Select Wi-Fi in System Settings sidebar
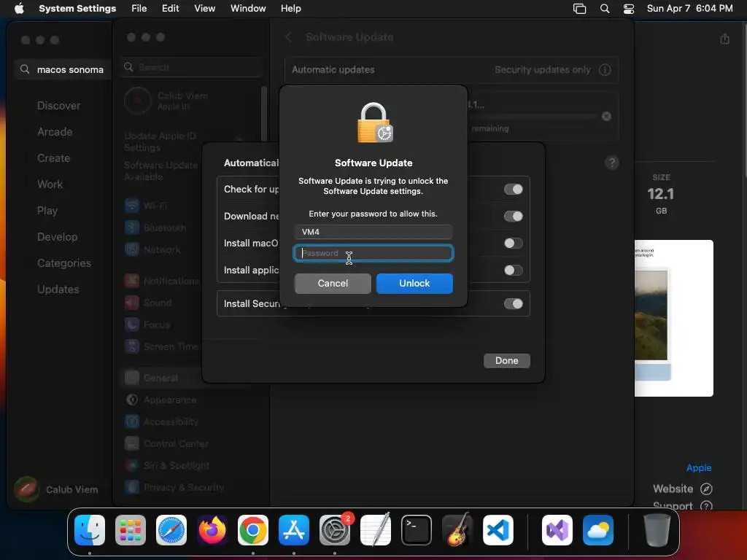This screenshot has height=560, width=747. point(146,206)
